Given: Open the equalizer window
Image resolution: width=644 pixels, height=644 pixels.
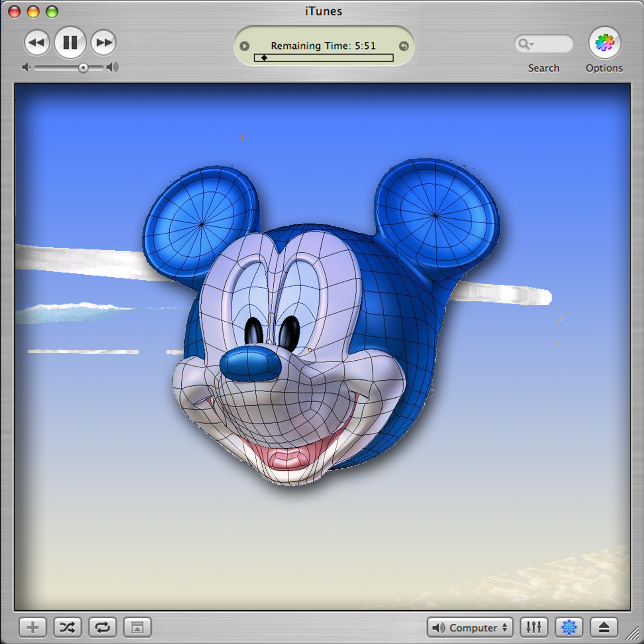Looking at the screenshot, I should (x=534, y=628).
